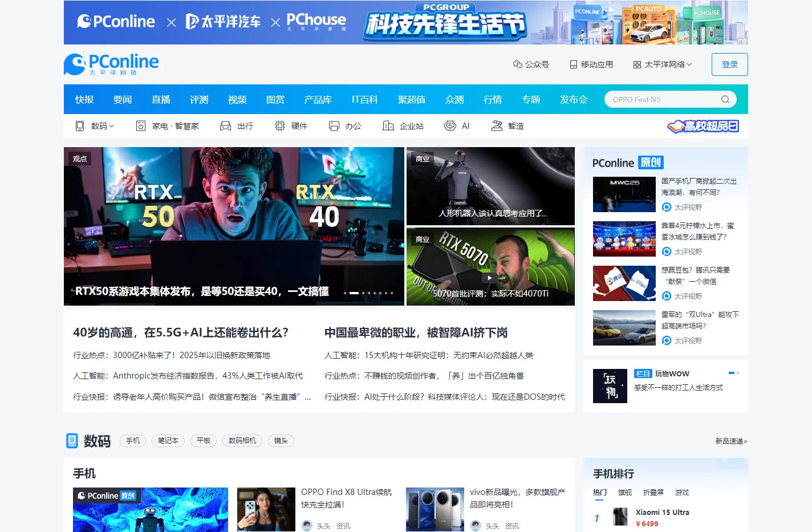812x532 pixels.
Task: Click the 手机 tag pill
Action: pos(133,441)
